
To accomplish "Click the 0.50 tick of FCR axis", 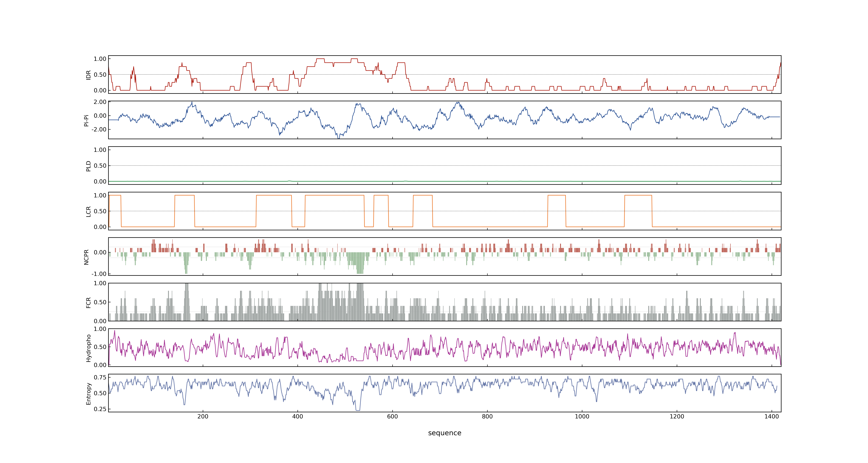I will coord(100,302).
